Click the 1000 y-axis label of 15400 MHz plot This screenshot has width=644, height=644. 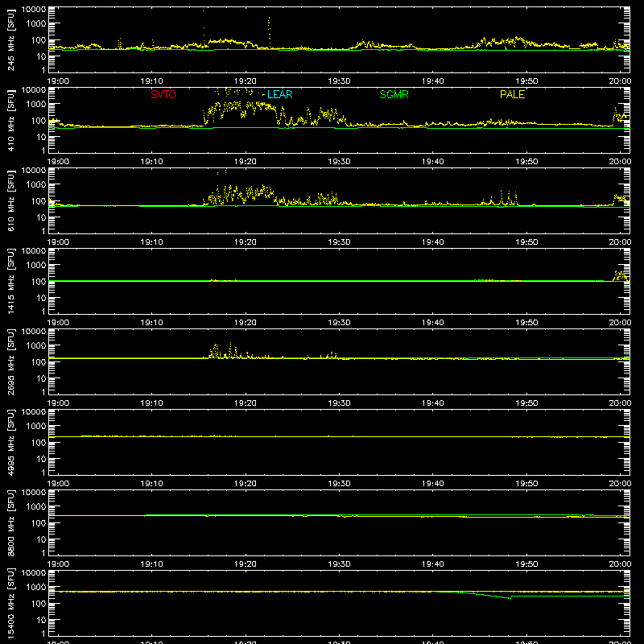pos(36,588)
